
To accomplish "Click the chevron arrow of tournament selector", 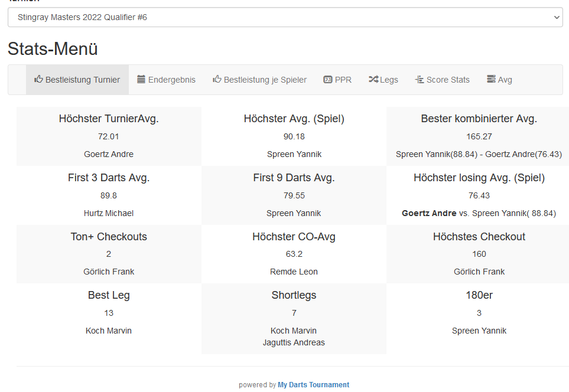I will click(x=557, y=17).
